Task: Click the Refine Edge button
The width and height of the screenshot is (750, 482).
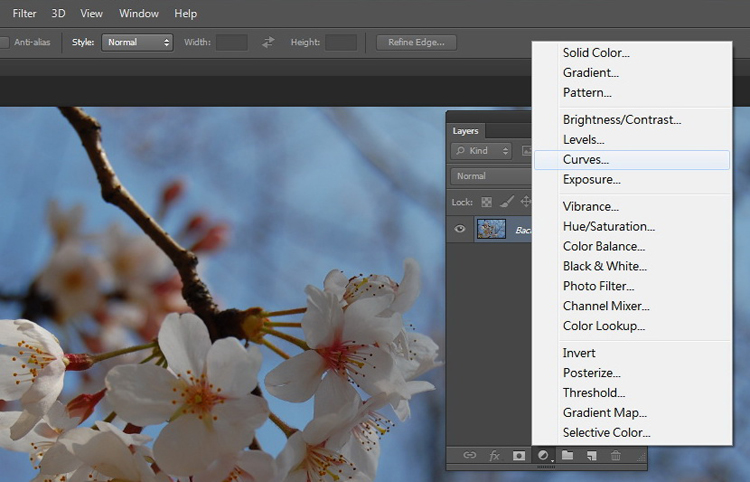Action: 416,42
